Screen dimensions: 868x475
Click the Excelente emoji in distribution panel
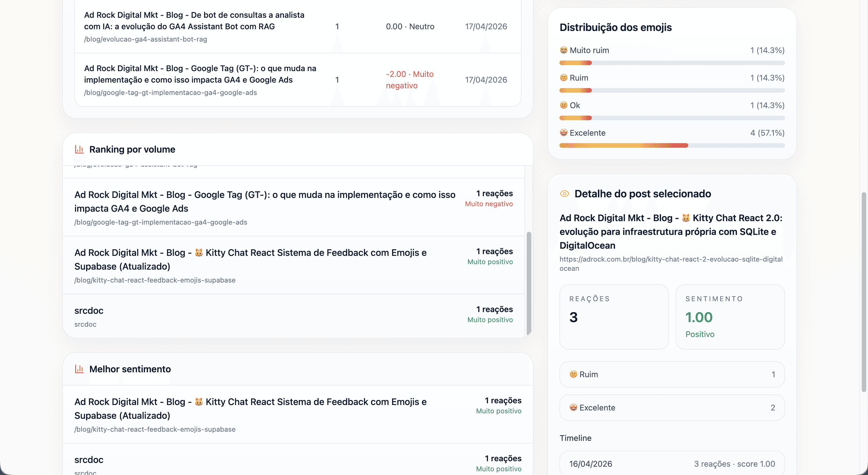pyautogui.click(x=563, y=133)
